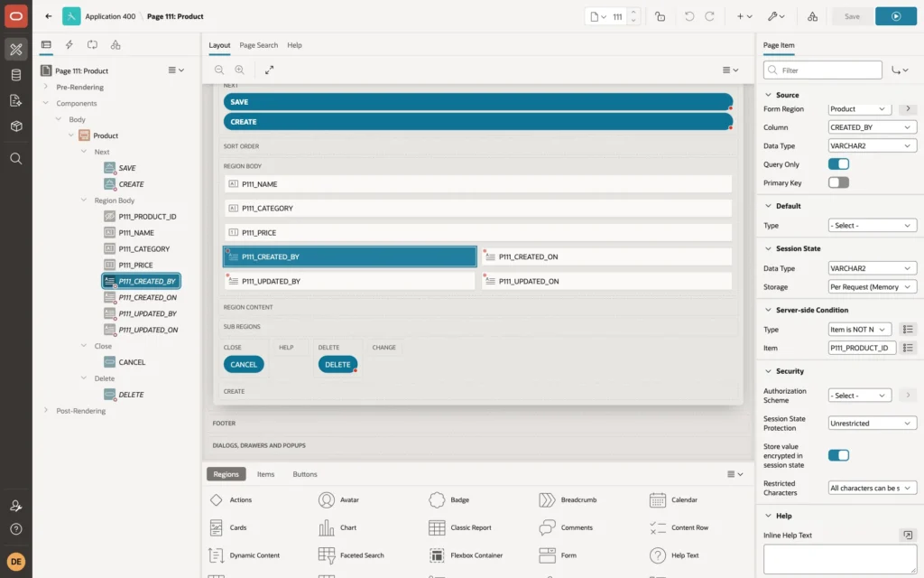
Task: Select the Layout tab
Action: coord(219,45)
